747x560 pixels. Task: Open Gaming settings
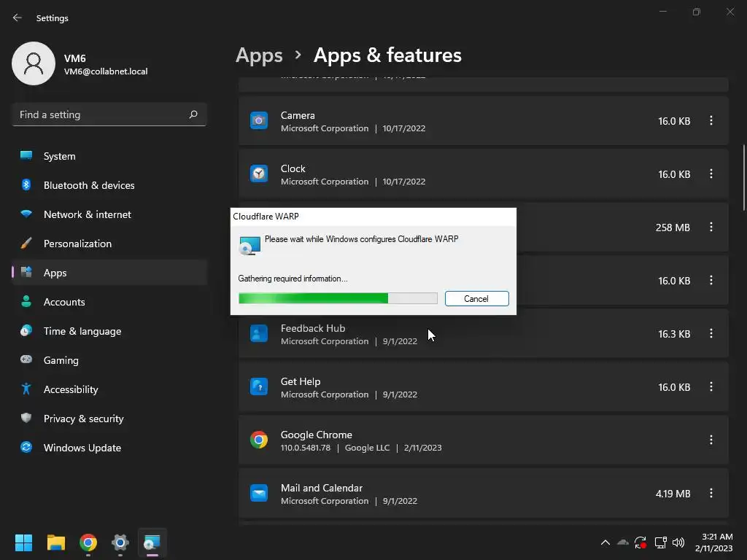point(109,360)
